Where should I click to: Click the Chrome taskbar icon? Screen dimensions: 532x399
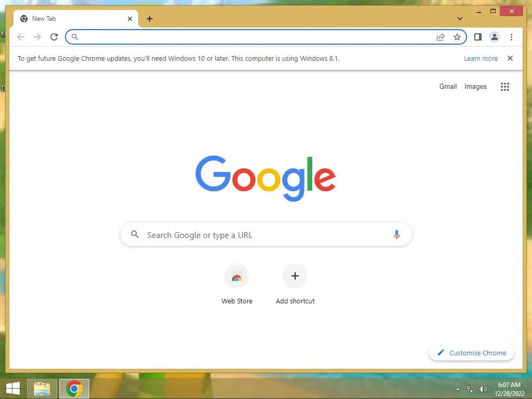pos(74,389)
